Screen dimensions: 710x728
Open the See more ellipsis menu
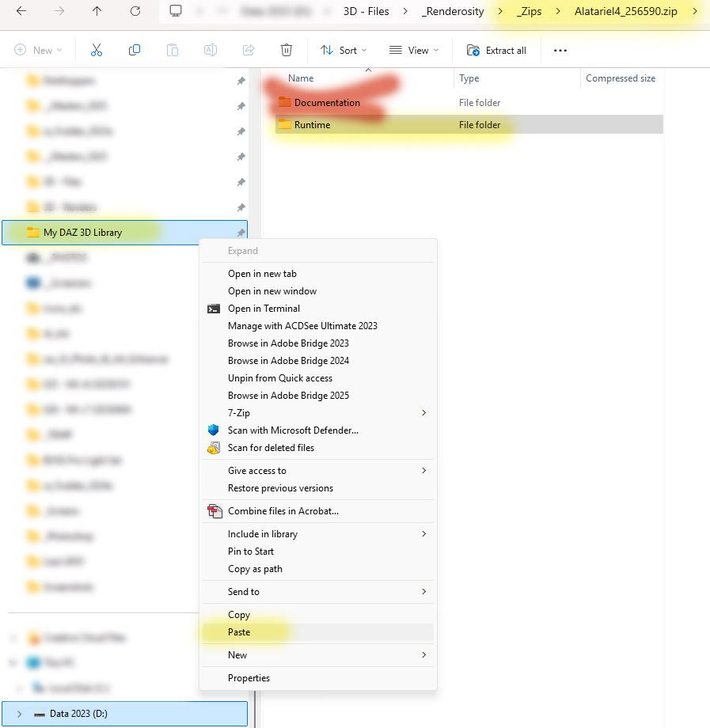click(560, 50)
